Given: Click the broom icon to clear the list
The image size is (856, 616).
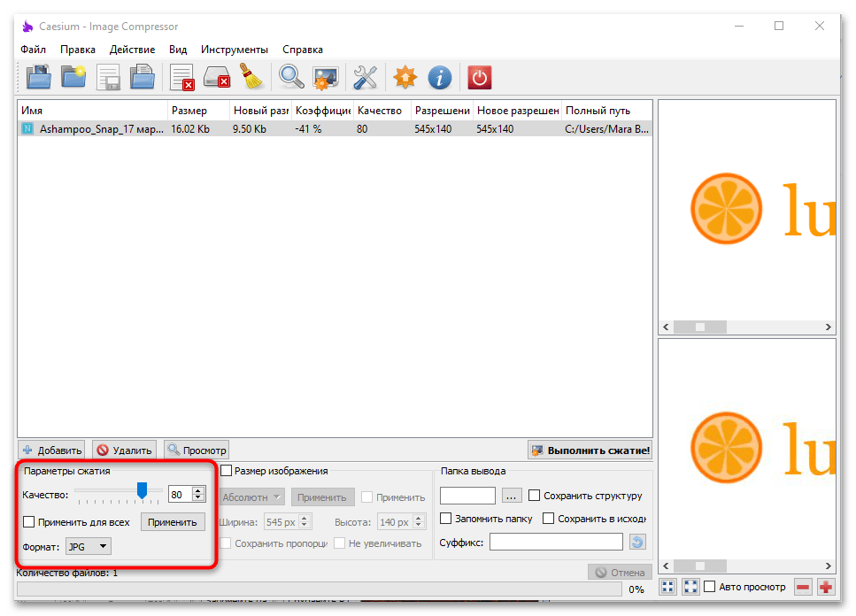Looking at the screenshot, I should [x=253, y=78].
